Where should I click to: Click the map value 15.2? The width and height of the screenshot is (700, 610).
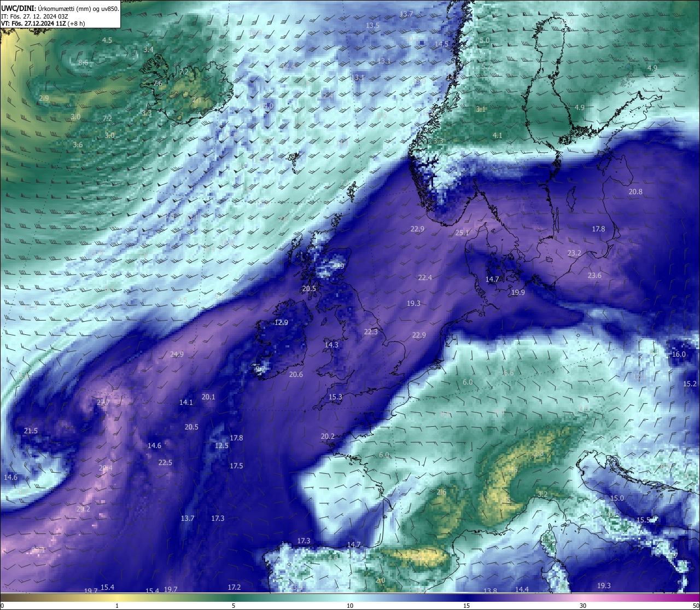tap(691, 384)
